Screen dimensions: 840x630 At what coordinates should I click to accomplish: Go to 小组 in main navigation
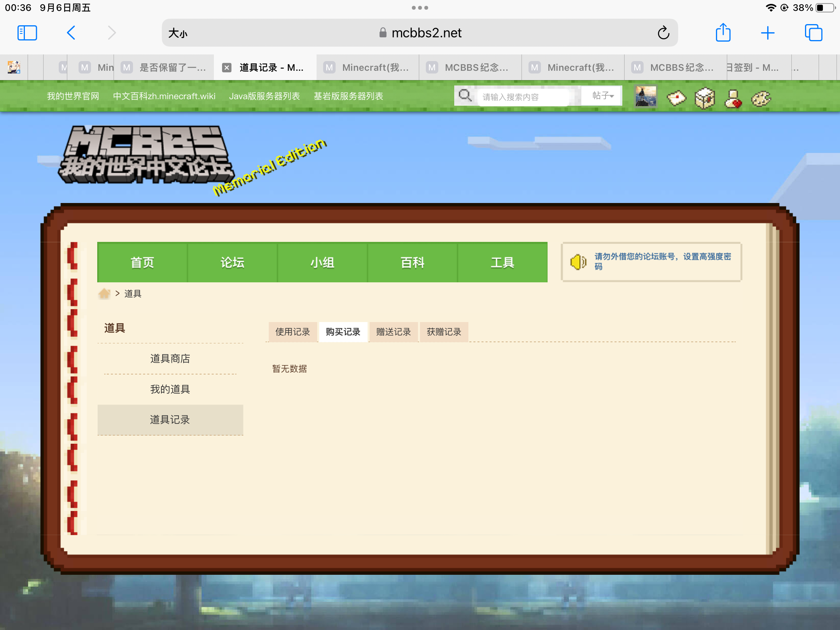(x=322, y=262)
